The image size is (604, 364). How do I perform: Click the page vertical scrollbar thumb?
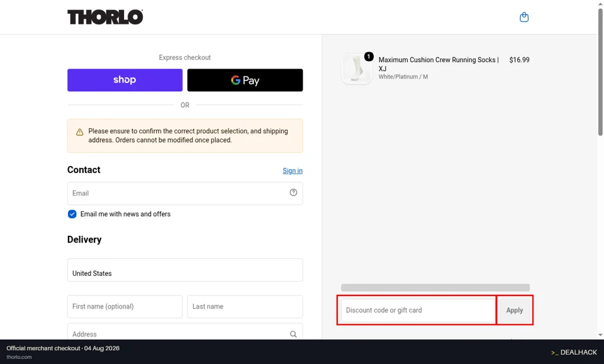point(600,72)
